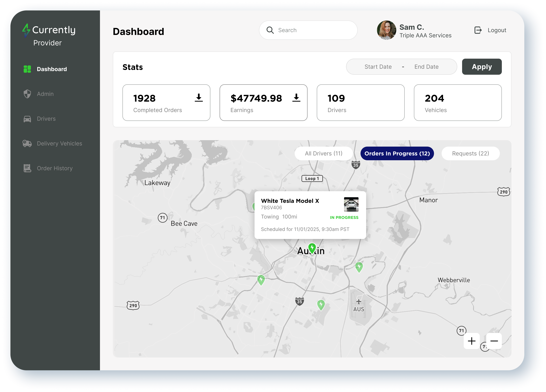Click the 1928 completed orders value
Screen dimensions: 546x392
[x=144, y=98]
